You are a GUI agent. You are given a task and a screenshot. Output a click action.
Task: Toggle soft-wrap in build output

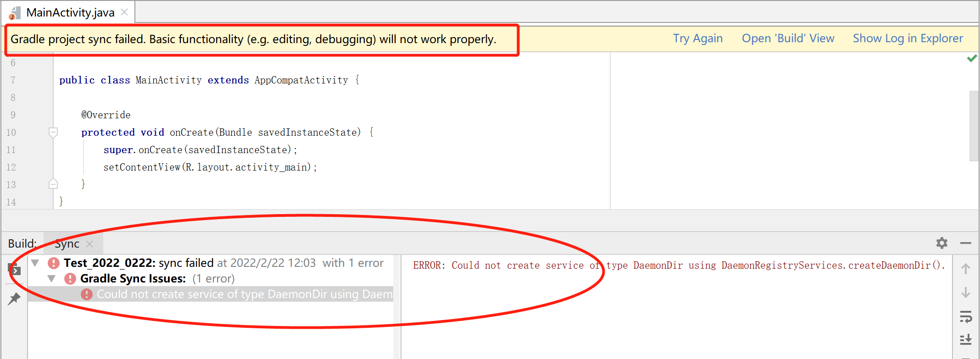coord(966,316)
